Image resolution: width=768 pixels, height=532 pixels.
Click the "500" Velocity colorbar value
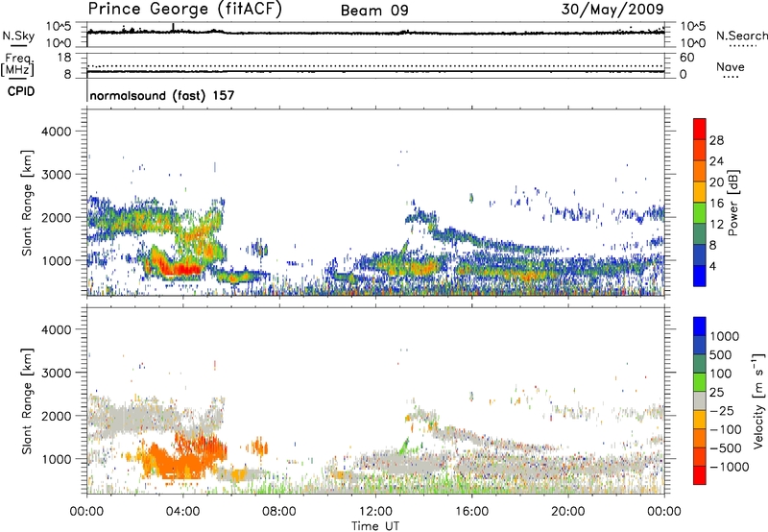point(721,355)
